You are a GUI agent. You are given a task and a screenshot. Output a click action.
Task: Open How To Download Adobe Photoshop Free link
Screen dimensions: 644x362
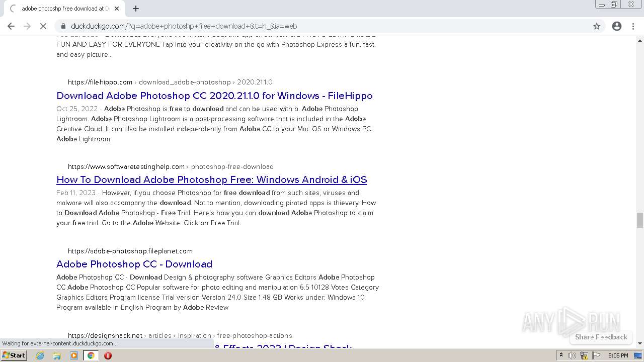pos(211,179)
